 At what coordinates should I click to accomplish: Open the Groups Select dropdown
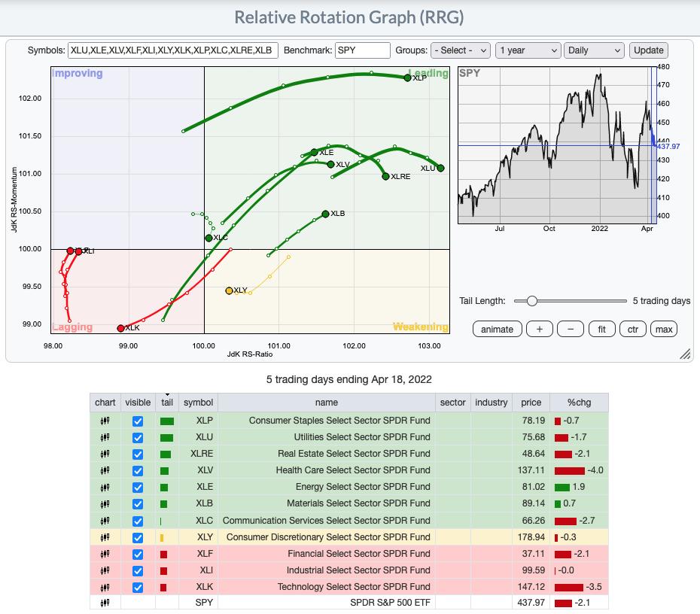coord(460,50)
